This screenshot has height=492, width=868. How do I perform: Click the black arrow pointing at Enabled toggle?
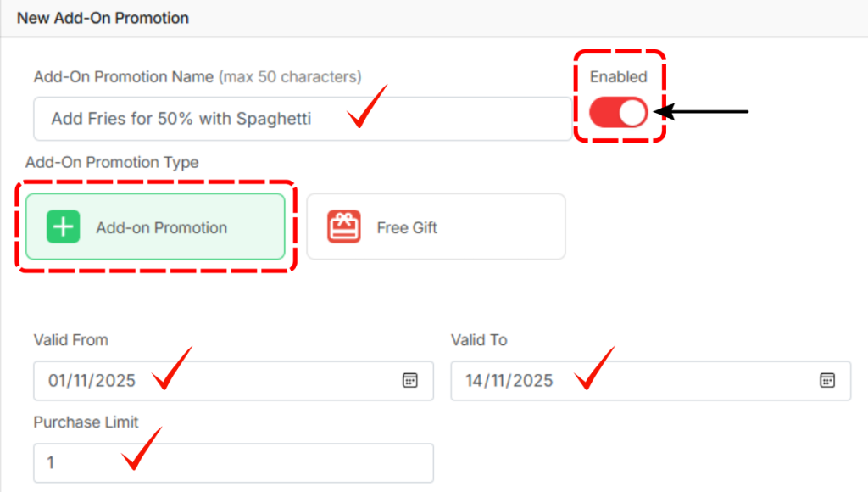point(704,111)
